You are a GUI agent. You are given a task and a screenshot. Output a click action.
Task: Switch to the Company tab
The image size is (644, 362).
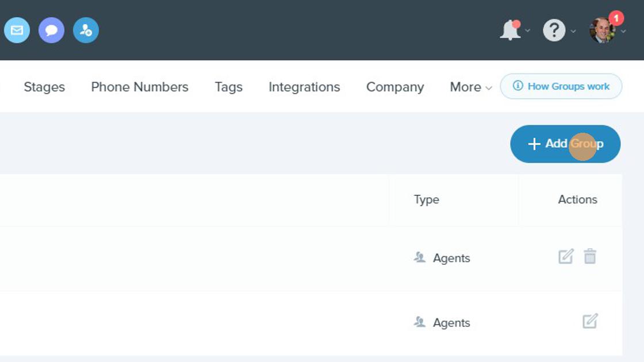click(395, 87)
